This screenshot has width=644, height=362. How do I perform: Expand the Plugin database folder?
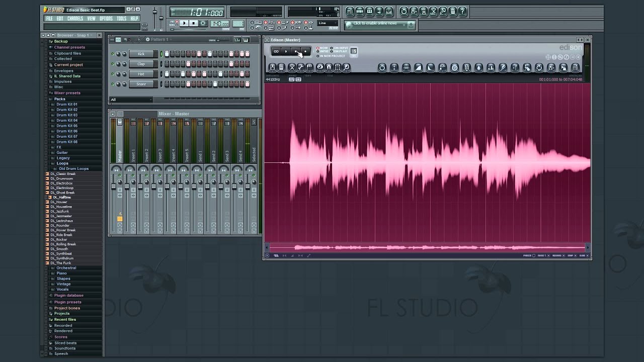coord(68,296)
